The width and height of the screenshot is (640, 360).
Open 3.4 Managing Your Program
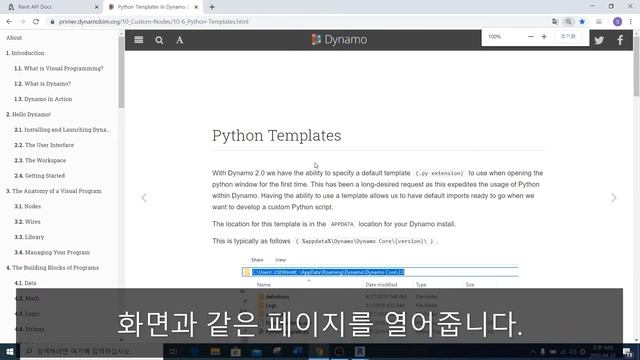click(52, 252)
